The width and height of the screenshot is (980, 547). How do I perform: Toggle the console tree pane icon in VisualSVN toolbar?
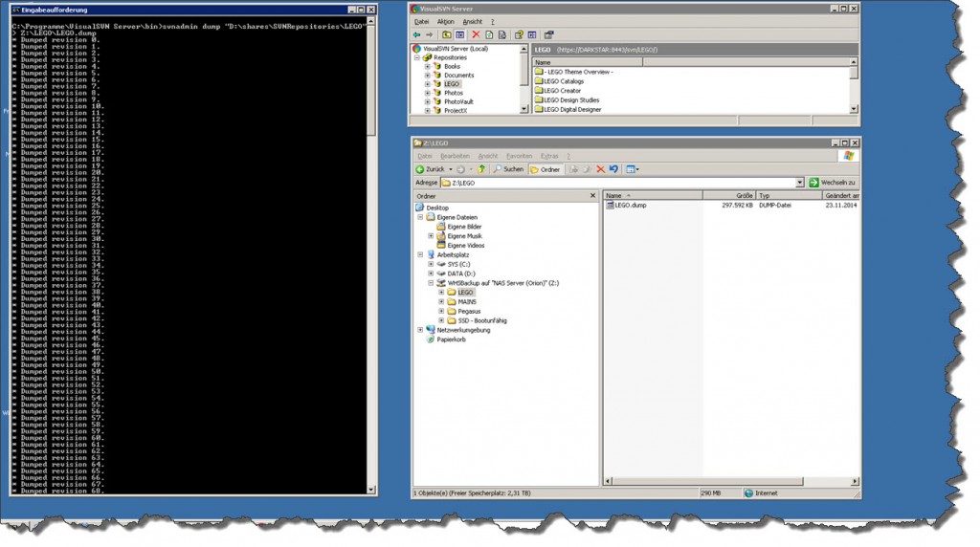pos(460,35)
